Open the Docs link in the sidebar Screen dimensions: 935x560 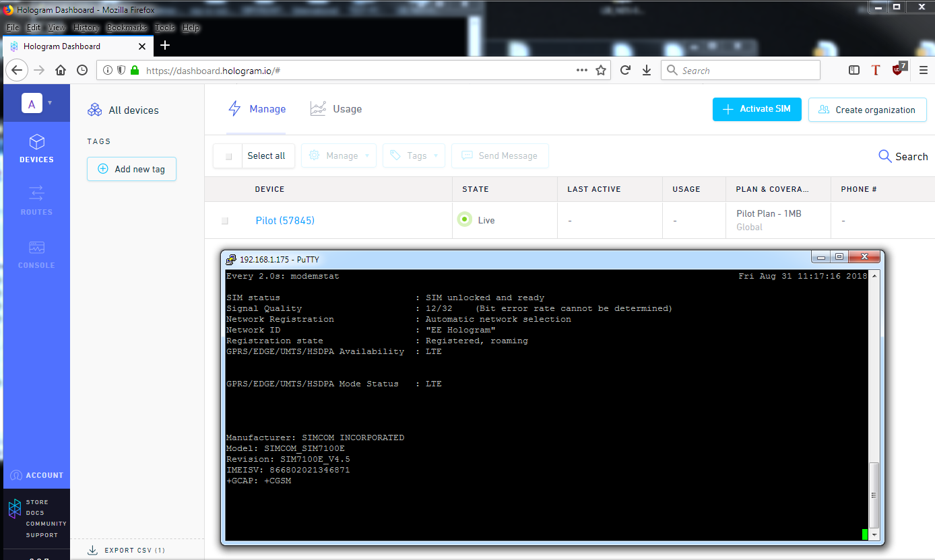point(35,513)
